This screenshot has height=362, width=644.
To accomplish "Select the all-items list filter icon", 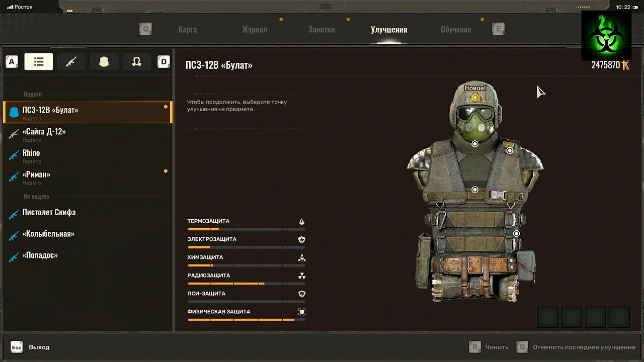I will [x=39, y=61].
